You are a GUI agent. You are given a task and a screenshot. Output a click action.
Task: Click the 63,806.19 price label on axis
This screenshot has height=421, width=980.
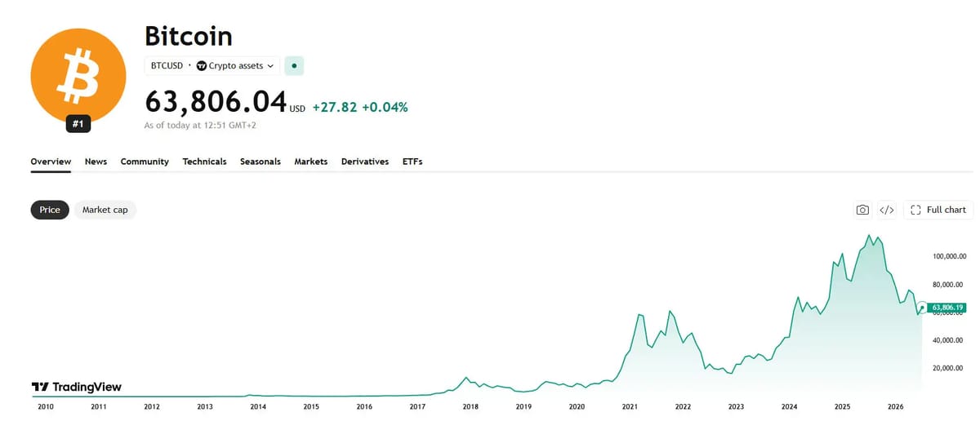click(x=947, y=308)
